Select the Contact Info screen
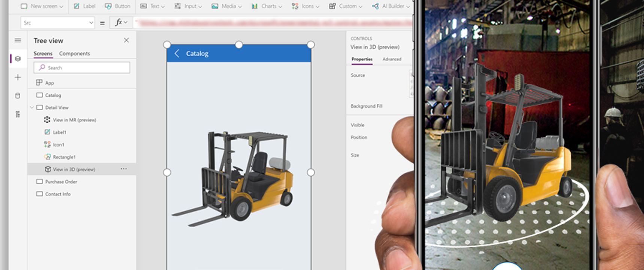644x270 pixels. tap(82, 194)
